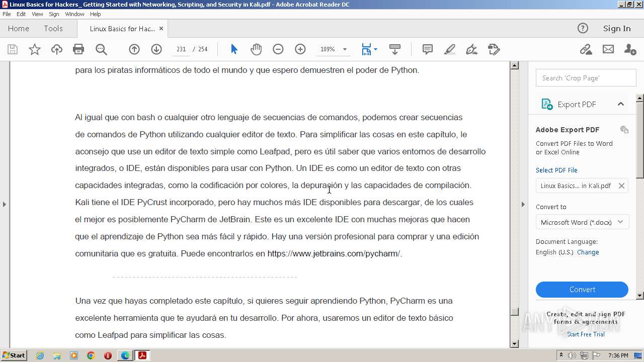Open the Edit menu
This screenshot has height=362, width=644.
click(x=21, y=14)
